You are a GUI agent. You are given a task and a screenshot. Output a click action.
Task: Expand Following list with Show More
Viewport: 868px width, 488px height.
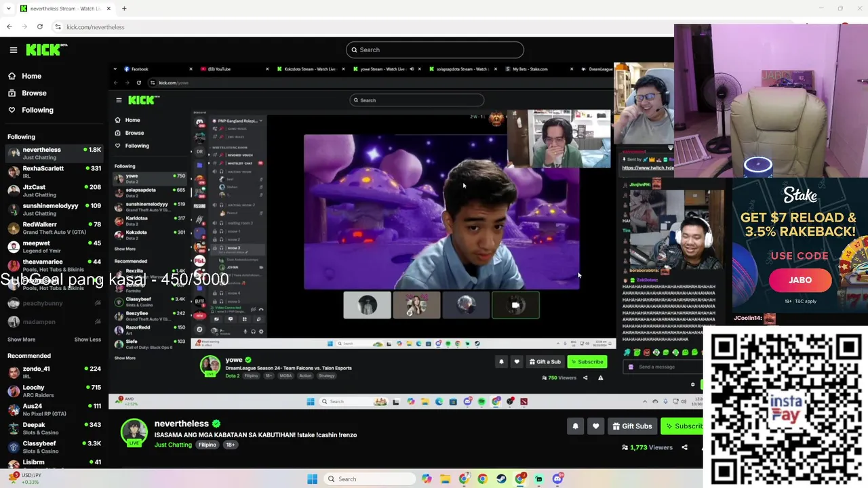point(21,340)
